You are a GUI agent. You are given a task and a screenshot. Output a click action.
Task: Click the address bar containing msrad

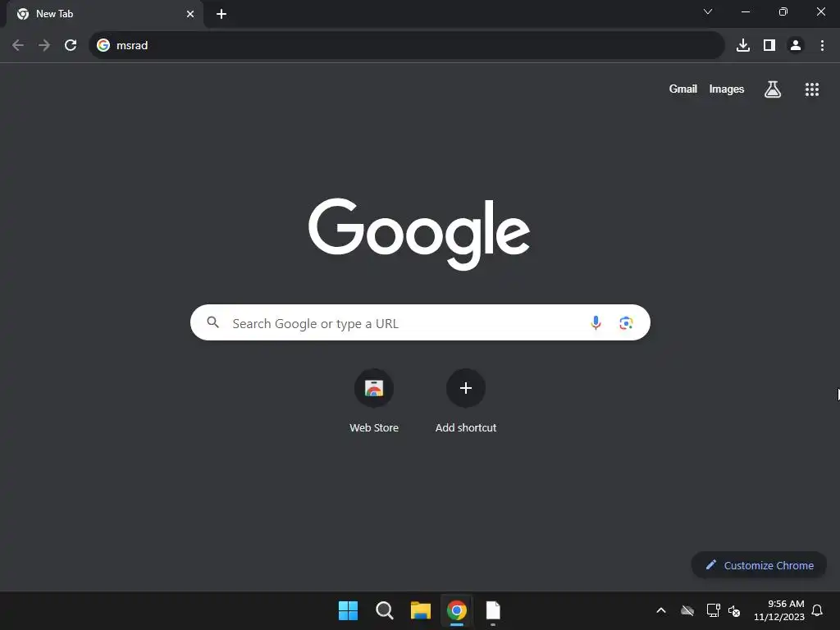click(x=407, y=46)
